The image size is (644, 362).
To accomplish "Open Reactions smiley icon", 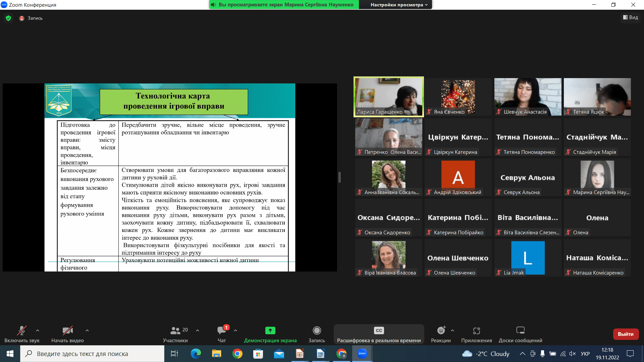I will point(441,330).
